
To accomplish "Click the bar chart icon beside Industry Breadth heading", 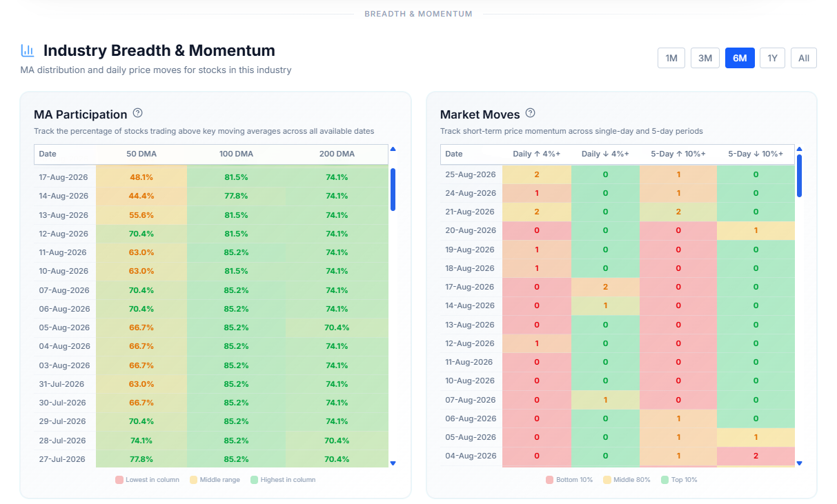I will pos(28,50).
